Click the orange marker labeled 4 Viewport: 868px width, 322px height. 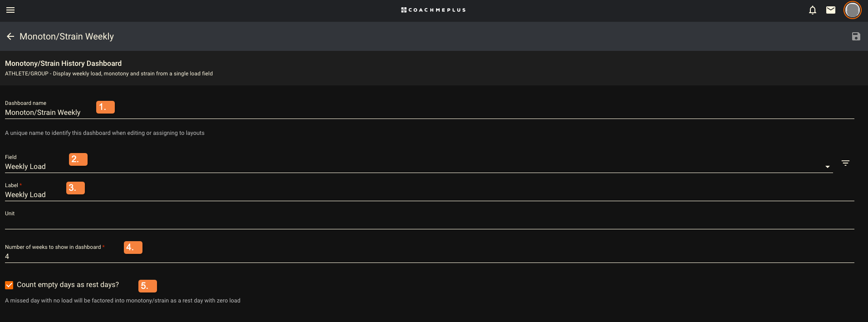133,248
